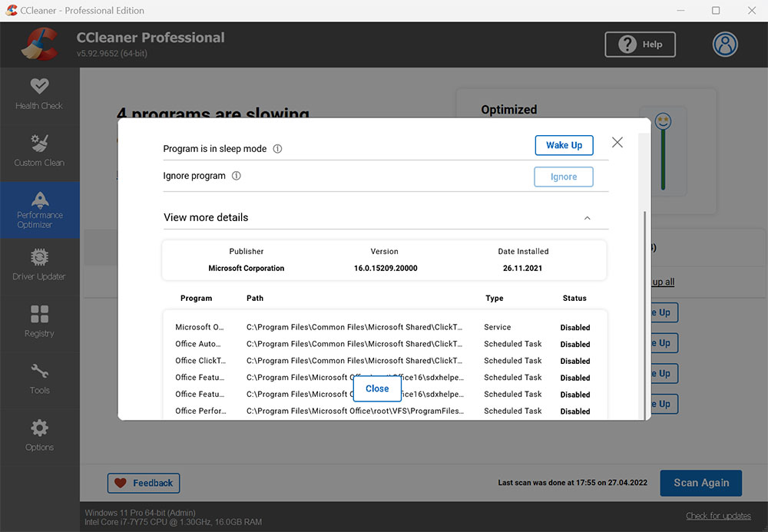Send Feedback using bottom button
Image resolution: width=768 pixels, height=532 pixels.
(144, 483)
